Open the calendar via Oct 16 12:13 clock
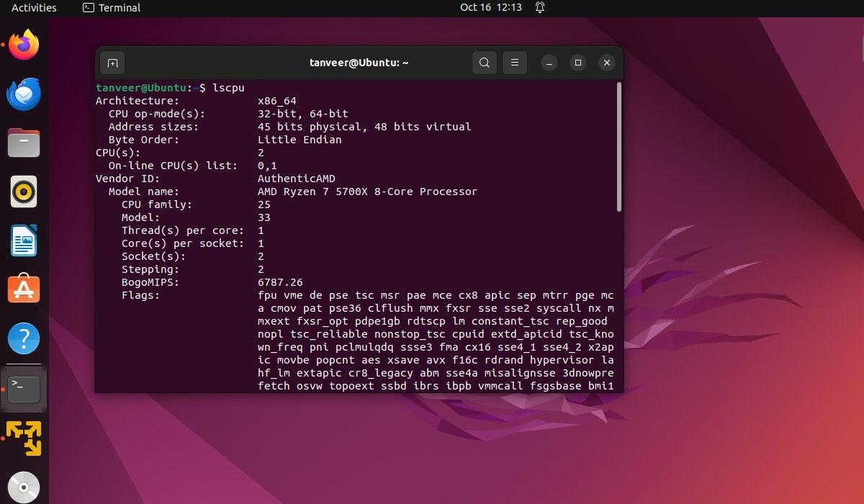 tap(491, 8)
